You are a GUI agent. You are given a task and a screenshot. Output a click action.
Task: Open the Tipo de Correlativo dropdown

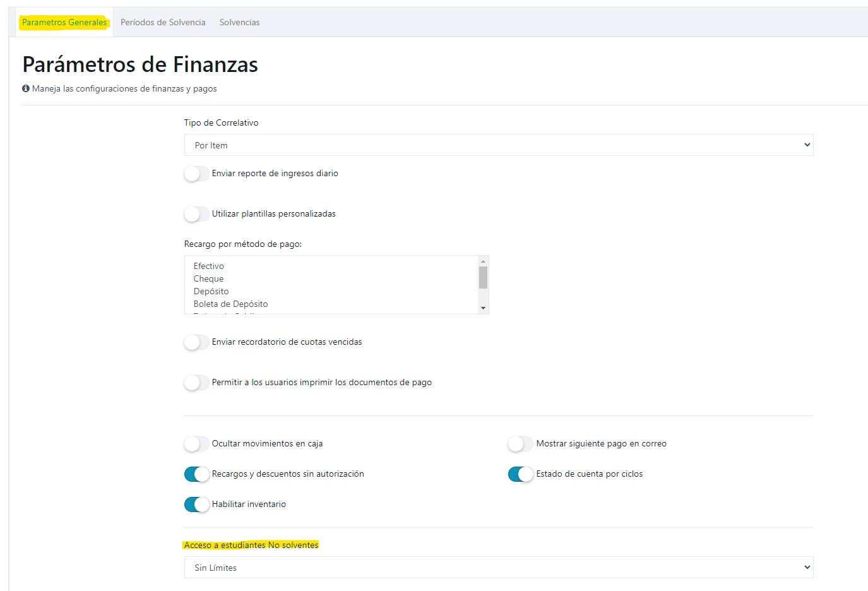pyautogui.click(x=499, y=145)
